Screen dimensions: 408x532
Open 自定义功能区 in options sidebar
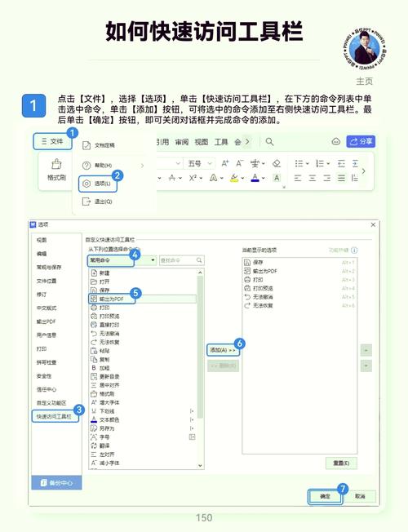[51, 403]
